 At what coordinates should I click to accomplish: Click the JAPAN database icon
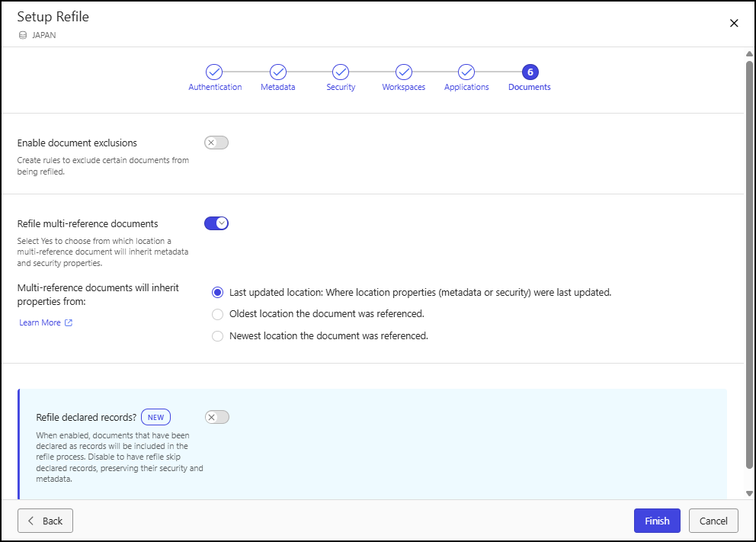23,35
